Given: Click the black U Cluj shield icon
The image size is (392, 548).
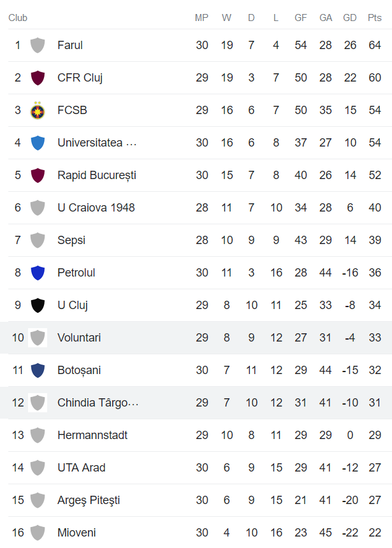Looking at the screenshot, I should [x=38, y=305].
